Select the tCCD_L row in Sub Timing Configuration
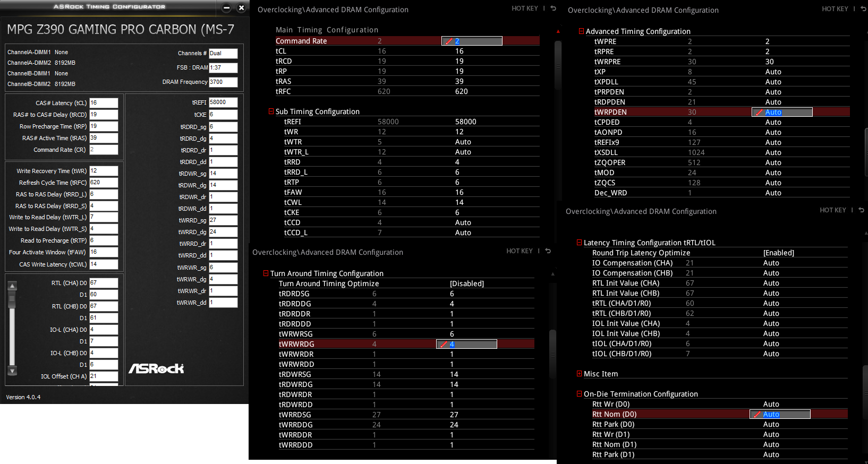The image size is (868, 464). [412, 233]
